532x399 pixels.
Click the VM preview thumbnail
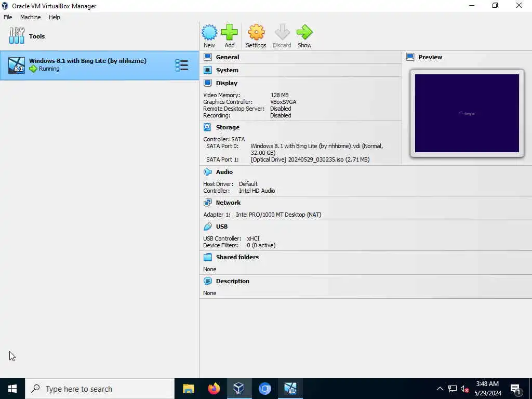pos(467,113)
